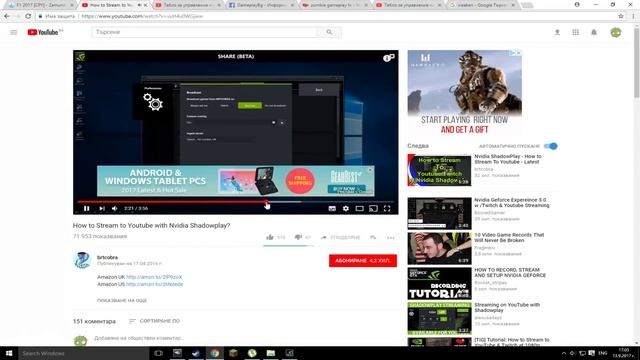The height and width of the screenshot is (360, 640).
Task: Open 10 Video Game Records thumbnail
Action: 439,248
